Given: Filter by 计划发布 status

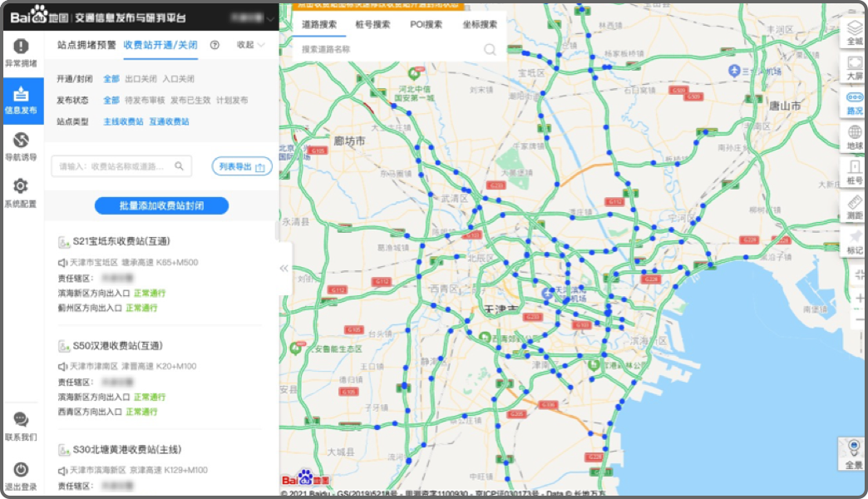Looking at the screenshot, I should [232, 101].
